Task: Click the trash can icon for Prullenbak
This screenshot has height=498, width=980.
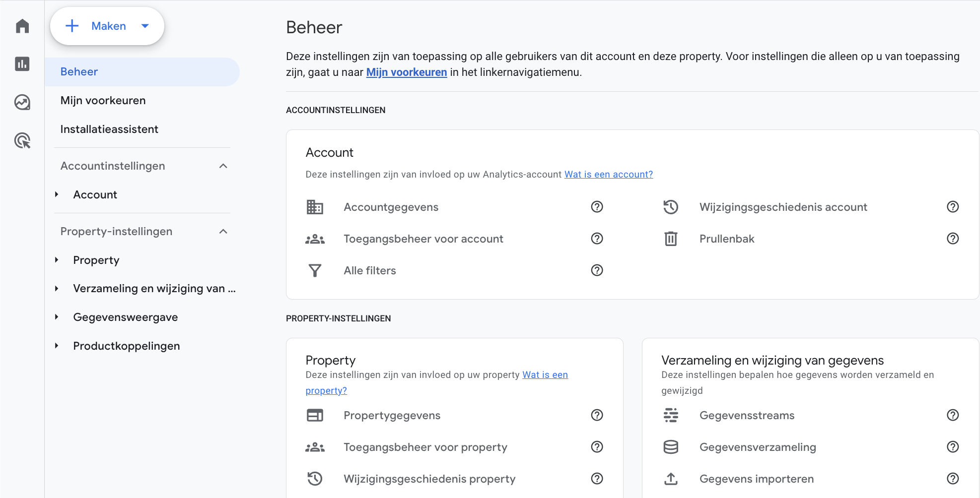Action: pyautogui.click(x=671, y=239)
